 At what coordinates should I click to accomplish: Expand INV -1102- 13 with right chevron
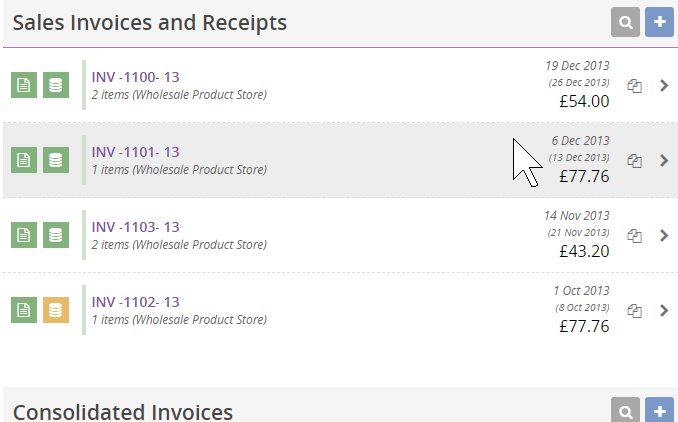click(664, 310)
